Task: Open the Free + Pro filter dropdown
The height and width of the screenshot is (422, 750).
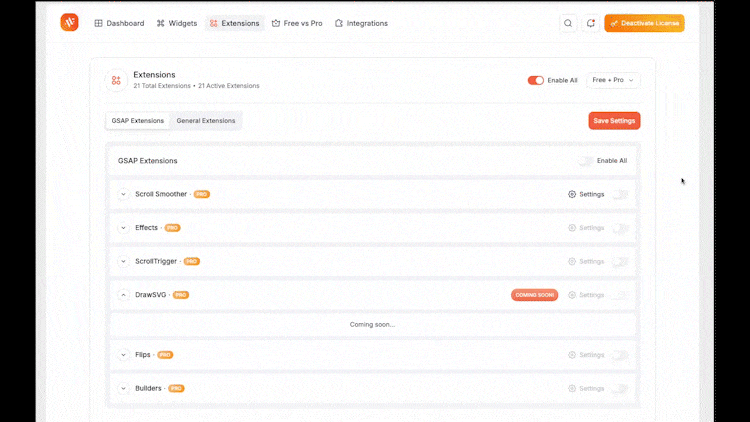Action: [x=613, y=80]
